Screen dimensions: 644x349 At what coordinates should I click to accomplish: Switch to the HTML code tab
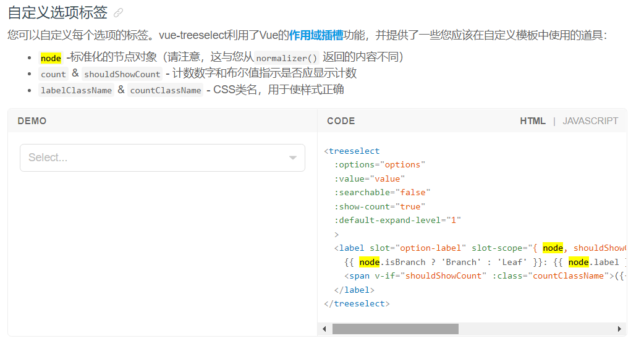(x=533, y=121)
